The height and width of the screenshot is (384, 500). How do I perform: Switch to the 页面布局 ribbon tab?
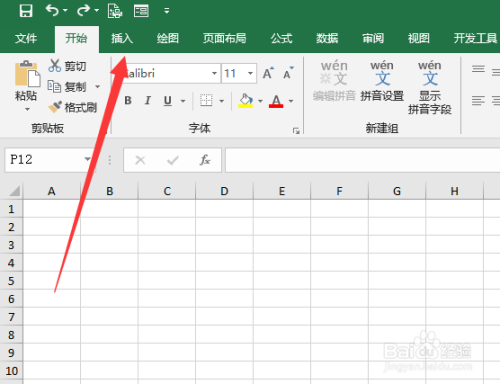[x=224, y=38]
